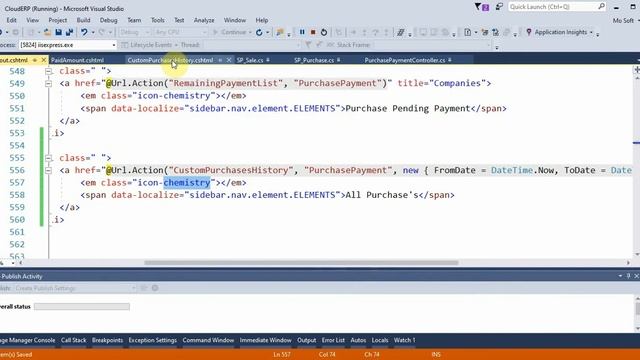Open the Window menu
Screen dimensions: 640x360
235,20
